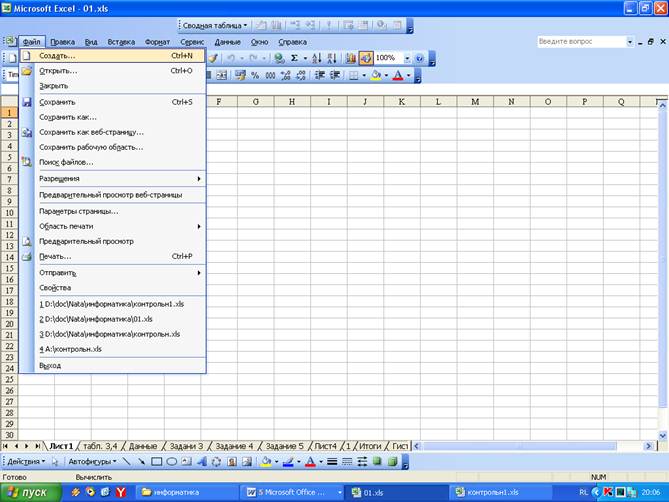Open the Chart Wizard icon
Screen dimensions: 669x502
[351, 58]
